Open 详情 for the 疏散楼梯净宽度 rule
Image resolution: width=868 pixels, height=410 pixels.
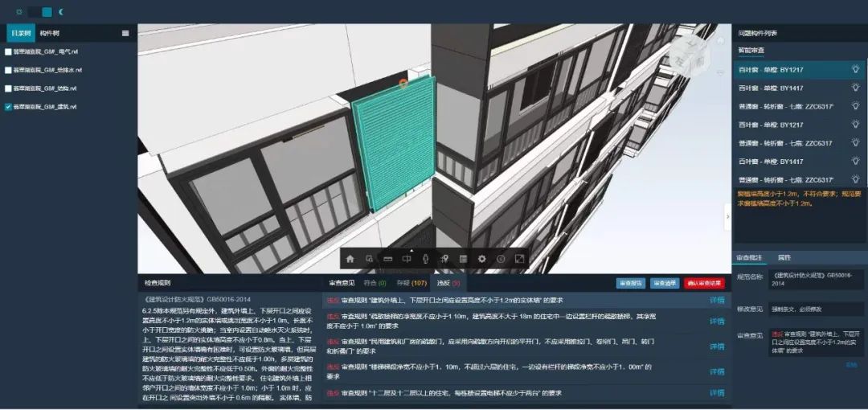coord(717,322)
